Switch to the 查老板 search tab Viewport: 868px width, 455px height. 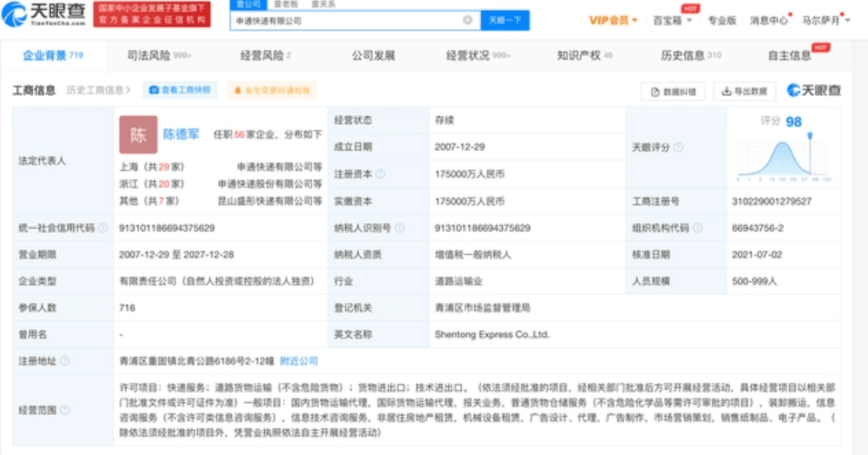286,4
